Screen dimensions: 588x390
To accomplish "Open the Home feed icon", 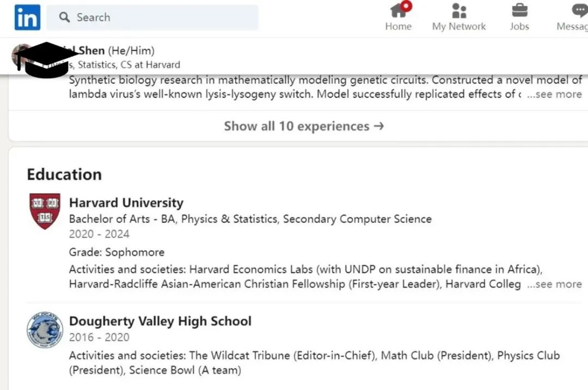I will (x=399, y=10).
